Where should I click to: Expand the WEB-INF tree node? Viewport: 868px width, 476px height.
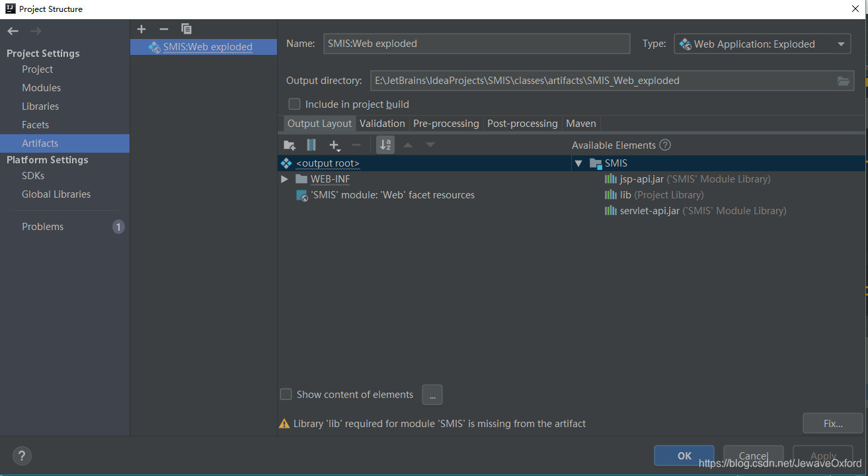point(284,179)
